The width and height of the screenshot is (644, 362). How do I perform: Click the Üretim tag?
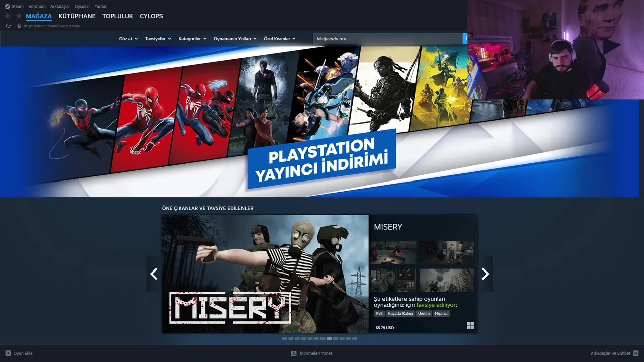coord(424,313)
